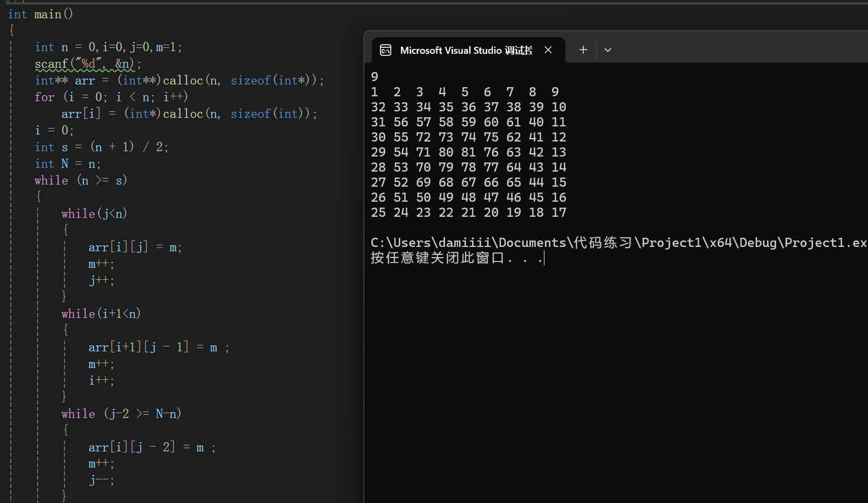Image resolution: width=868 pixels, height=503 pixels.
Task: Click the console row starting with 32
Action: [x=469, y=107]
